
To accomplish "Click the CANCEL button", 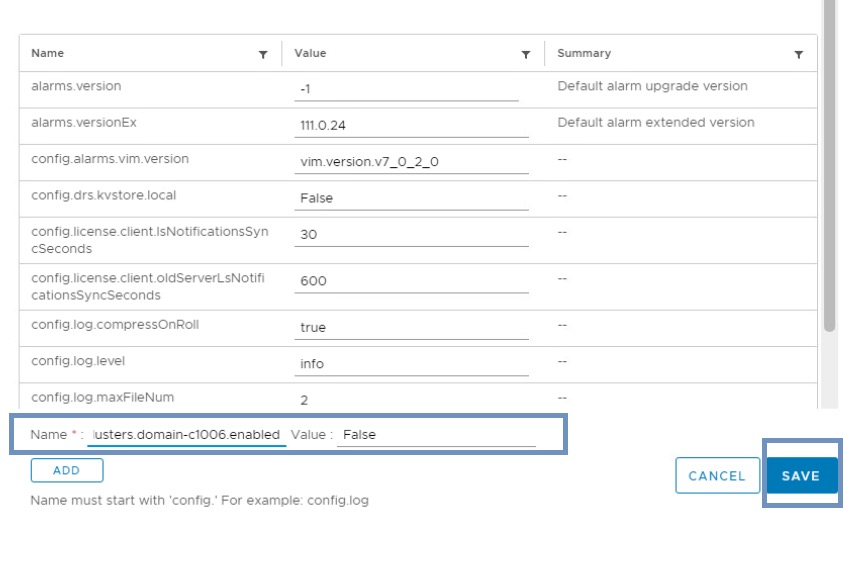I will [717, 476].
